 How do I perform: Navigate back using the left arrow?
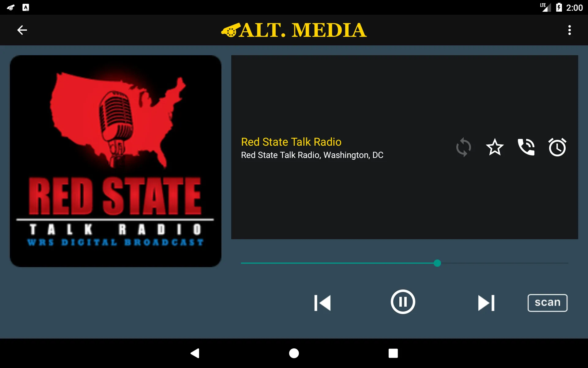(22, 30)
